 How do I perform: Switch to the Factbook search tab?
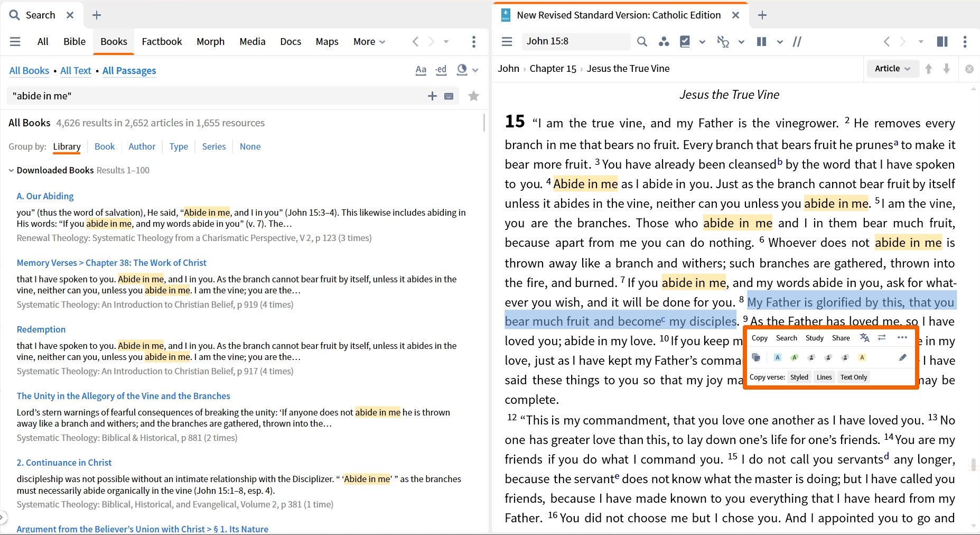(162, 42)
